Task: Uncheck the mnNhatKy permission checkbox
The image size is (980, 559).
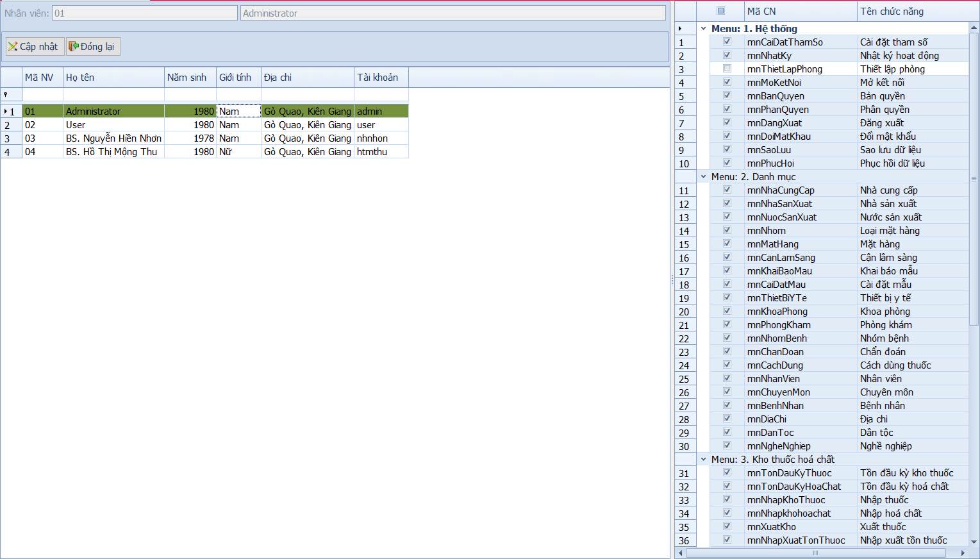Action: [x=727, y=55]
